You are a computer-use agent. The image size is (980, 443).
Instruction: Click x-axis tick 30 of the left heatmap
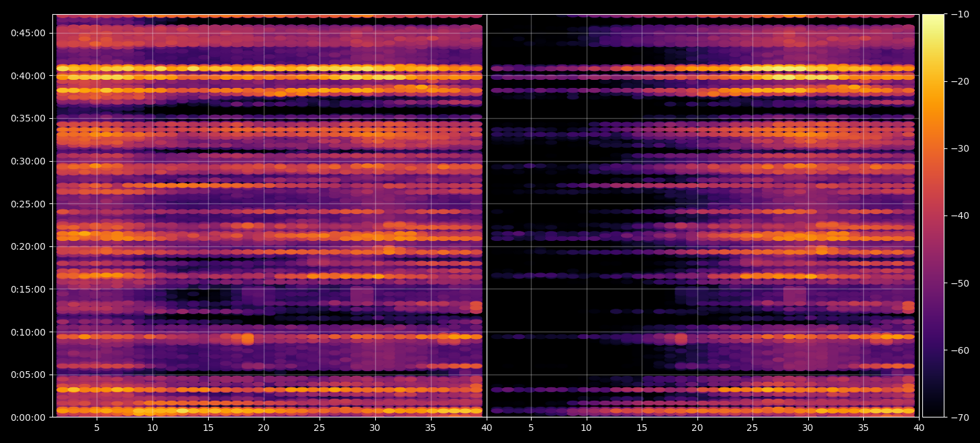375,428
